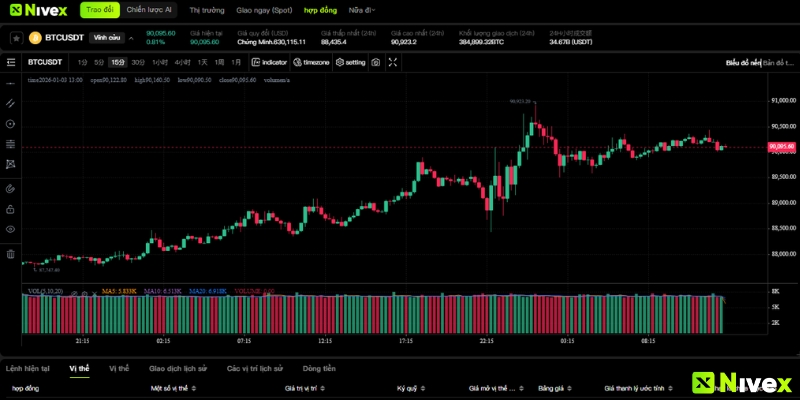The height and width of the screenshot is (400, 800).
Task: Open the timezone settings
Action: (x=311, y=62)
